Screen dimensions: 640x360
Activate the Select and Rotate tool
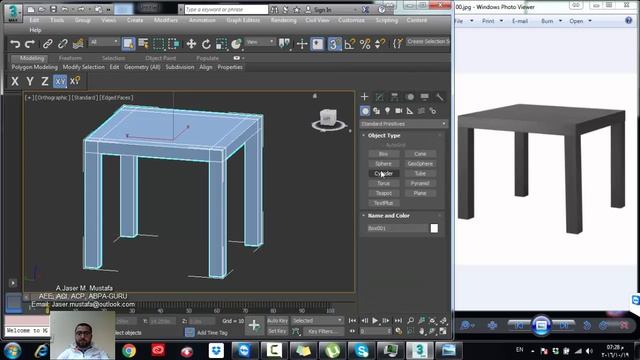coord(206,44)
